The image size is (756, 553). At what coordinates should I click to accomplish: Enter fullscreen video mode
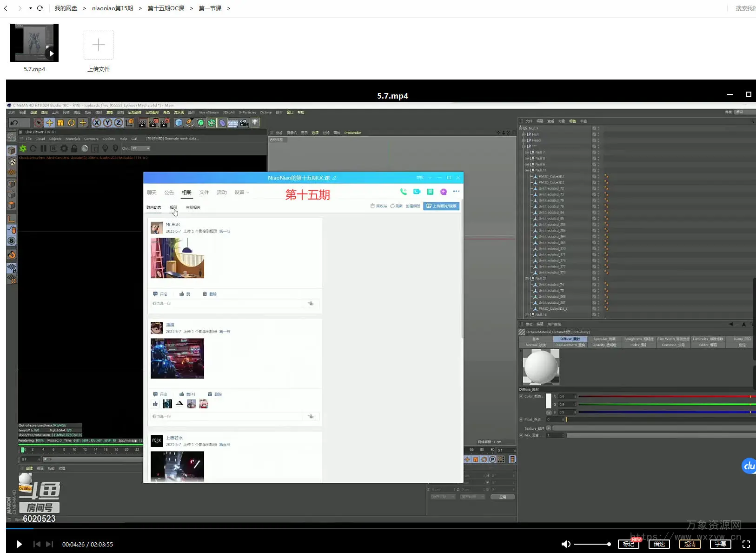pos(746,544)
